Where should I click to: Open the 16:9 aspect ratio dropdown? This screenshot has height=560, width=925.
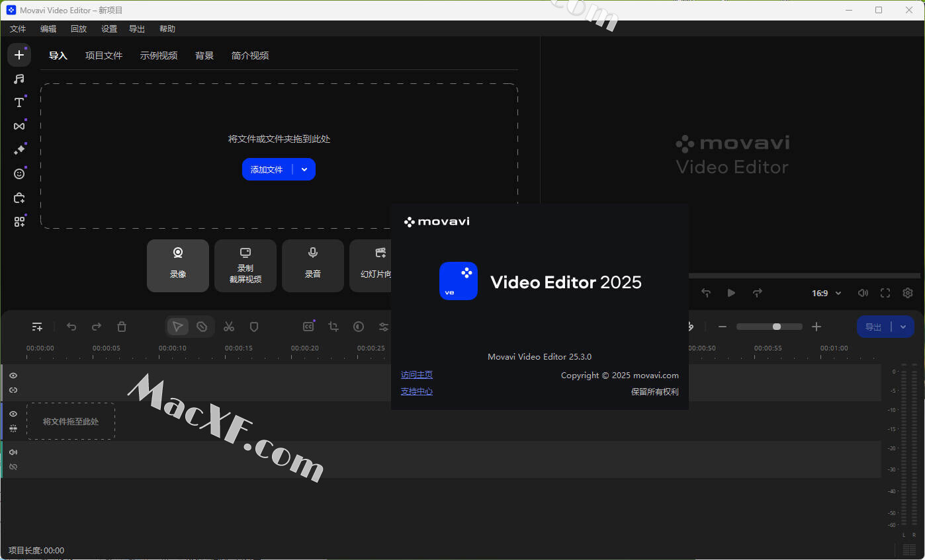[x=826, y=293]
